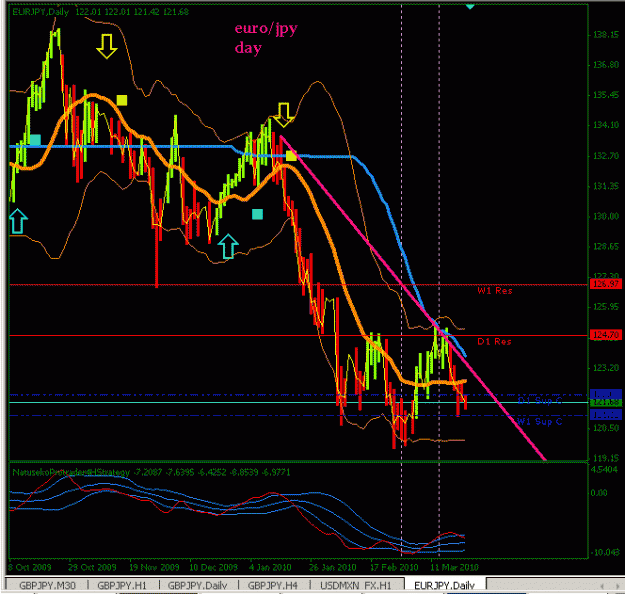Click the pink euro/jpy text label
The height and width of the screenshot is (594, 625).
click(266, 29)
